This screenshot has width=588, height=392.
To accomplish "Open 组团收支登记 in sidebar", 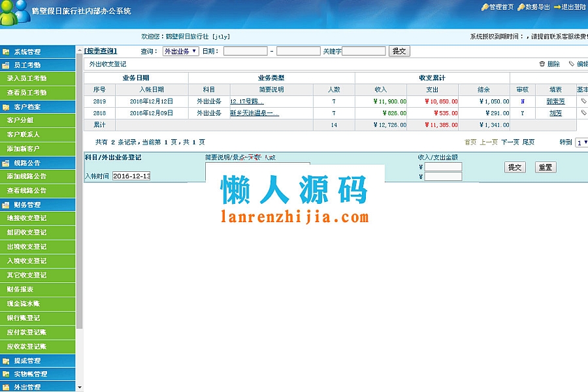I will click(x=37, y=233).
